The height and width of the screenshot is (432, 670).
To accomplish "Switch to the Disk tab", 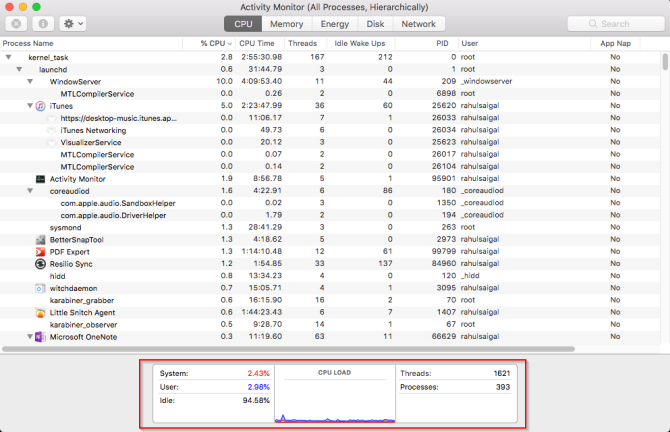I will click(375, 24).
